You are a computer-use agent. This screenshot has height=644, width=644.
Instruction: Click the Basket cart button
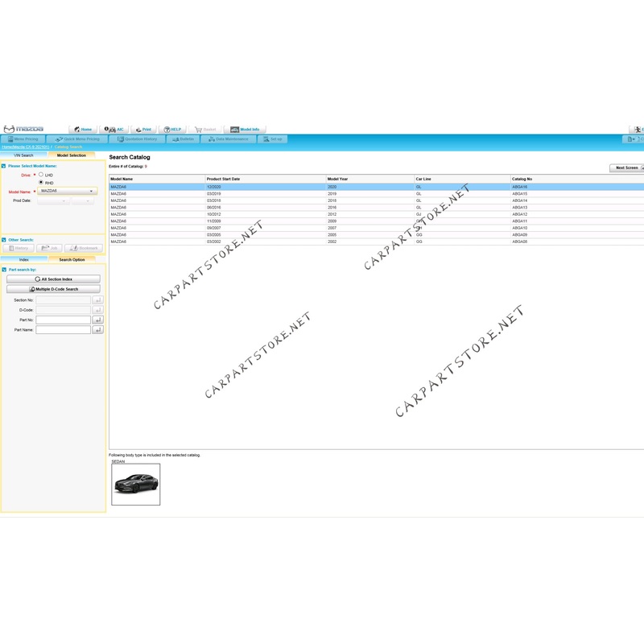tap(205, 130)
